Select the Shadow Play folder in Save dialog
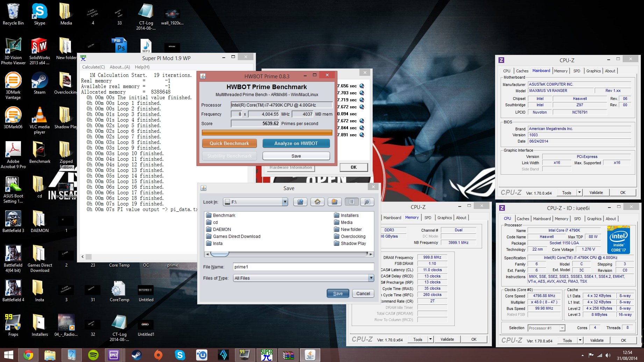 tap(350, 243)
